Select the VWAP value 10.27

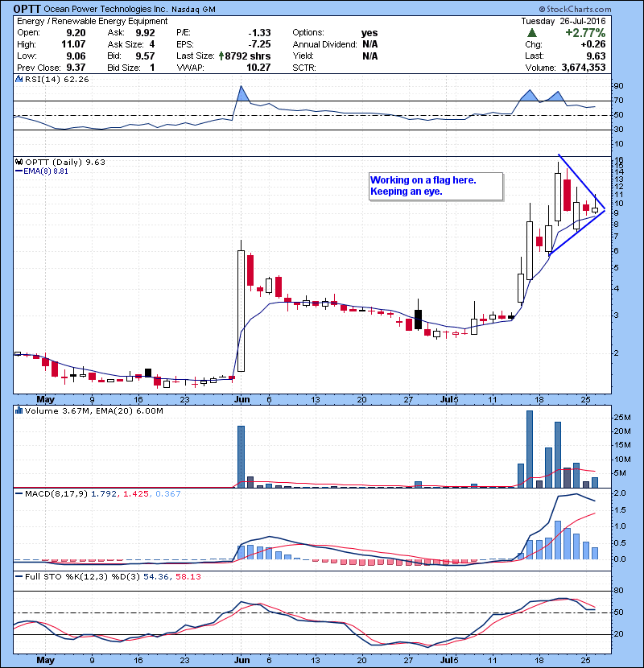point(258,68)
